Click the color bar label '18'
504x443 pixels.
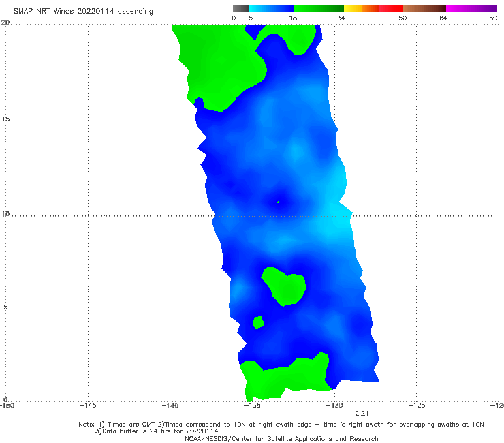(x=293, y=18)
